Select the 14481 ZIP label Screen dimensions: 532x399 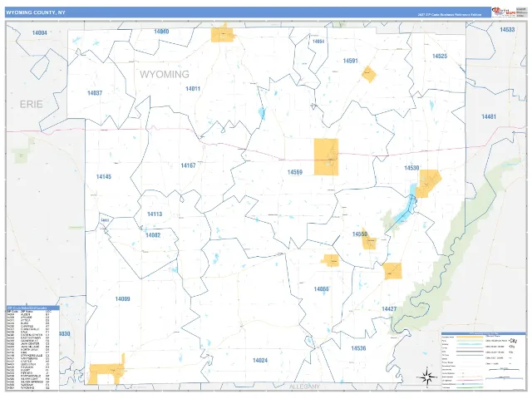tap(489, 116)
